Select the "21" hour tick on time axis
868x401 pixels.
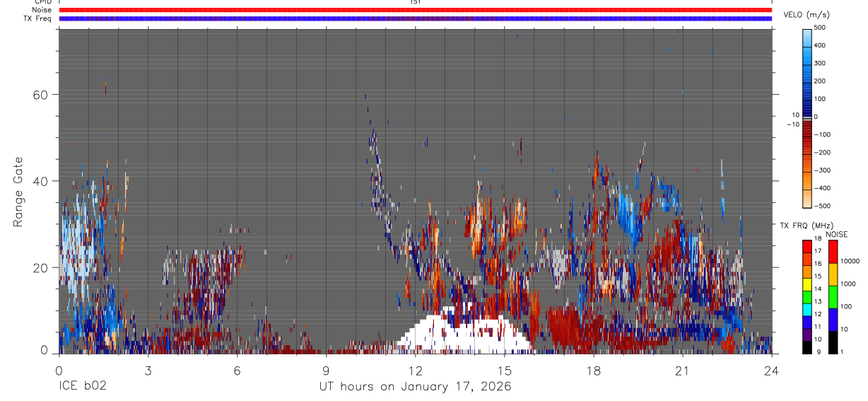tap(682, 370)
